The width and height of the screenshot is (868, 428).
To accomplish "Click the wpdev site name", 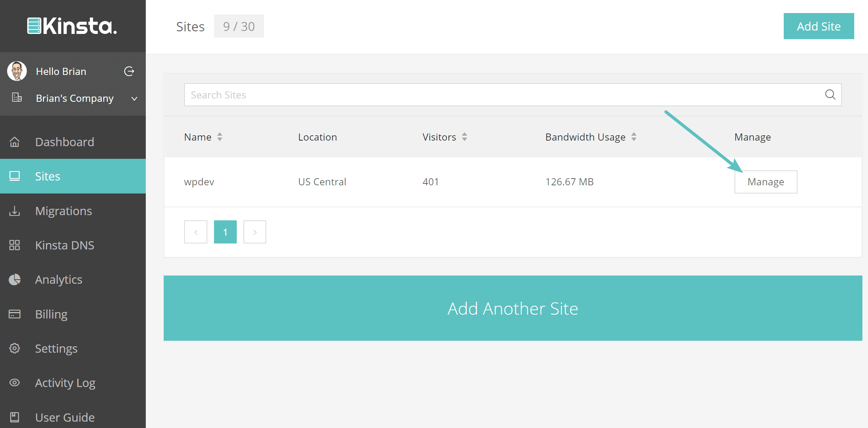I will (x=199, y=182).
